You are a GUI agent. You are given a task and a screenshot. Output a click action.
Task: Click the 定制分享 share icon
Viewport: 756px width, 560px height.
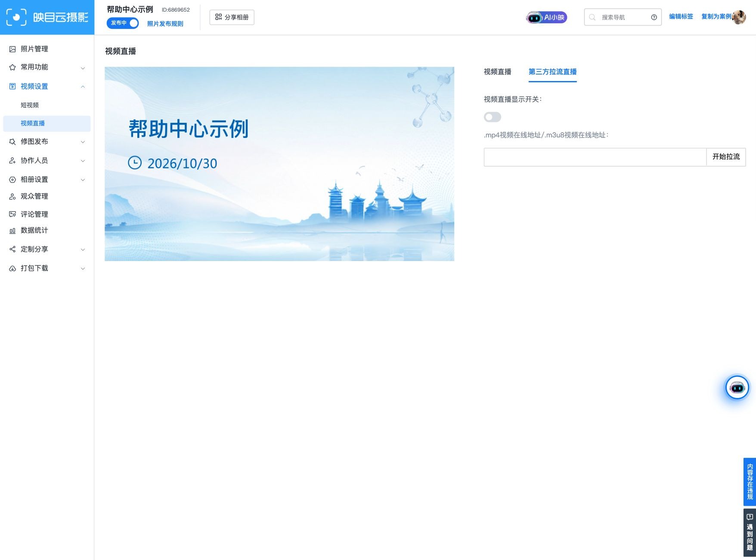12,249
